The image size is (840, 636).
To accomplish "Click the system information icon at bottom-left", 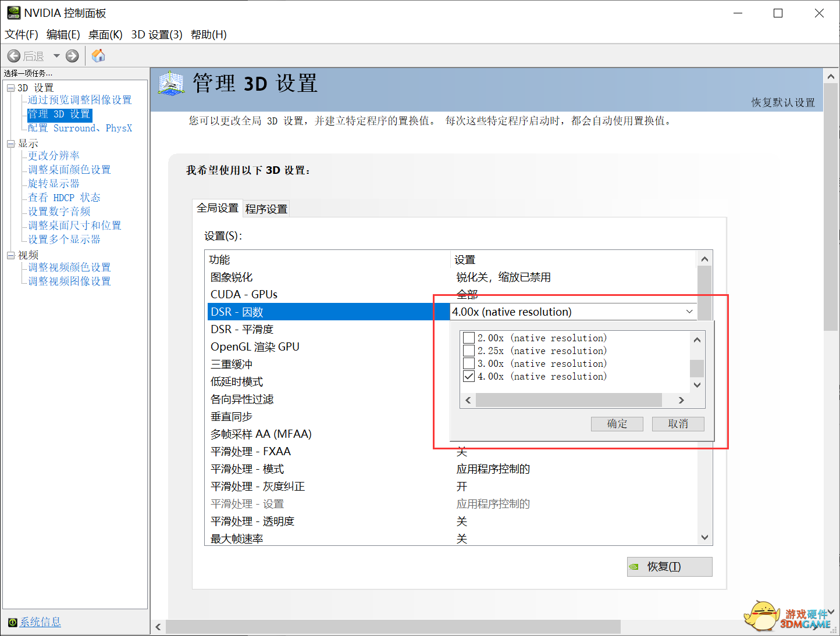I will point(12,623).
